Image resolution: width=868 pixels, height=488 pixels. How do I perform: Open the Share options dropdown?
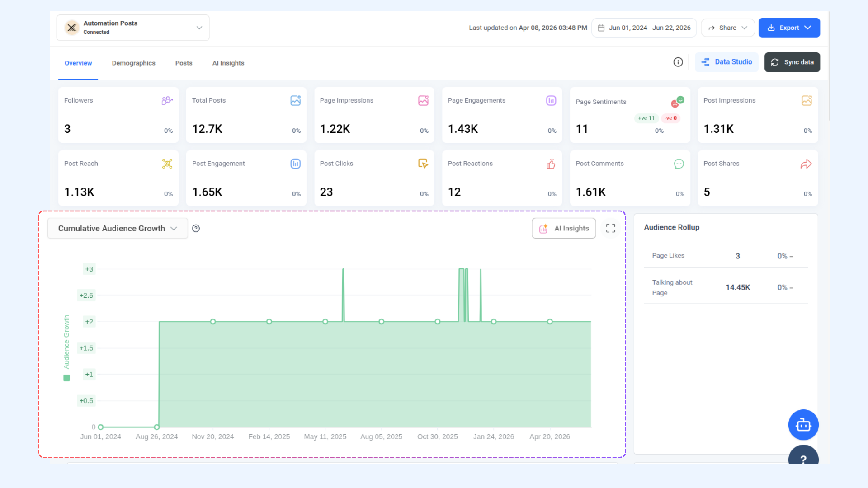(x=728, y=28)
